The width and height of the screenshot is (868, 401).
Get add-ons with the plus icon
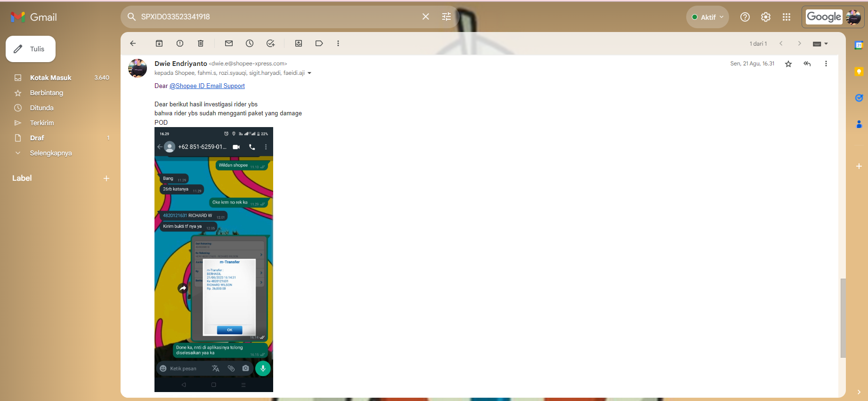point(859,166)
